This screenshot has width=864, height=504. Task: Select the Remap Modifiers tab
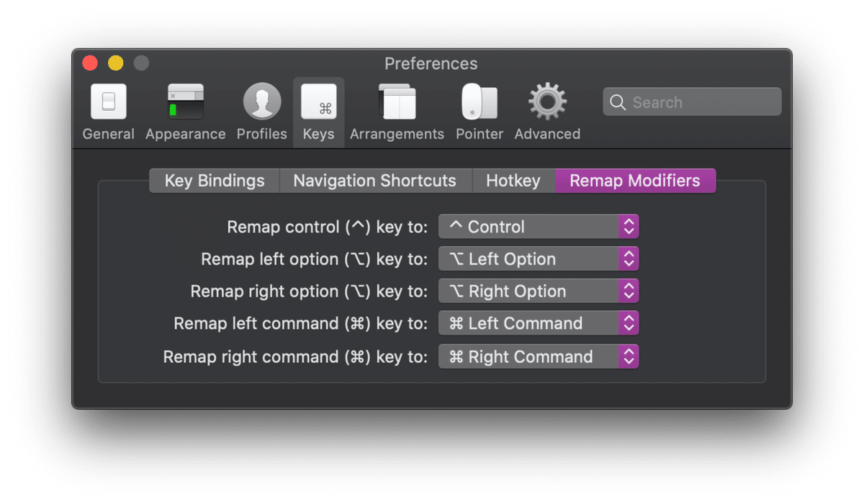coord(634,181)
